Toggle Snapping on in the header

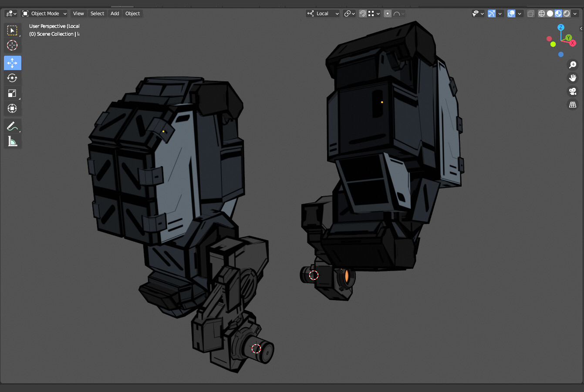[362, 13]
